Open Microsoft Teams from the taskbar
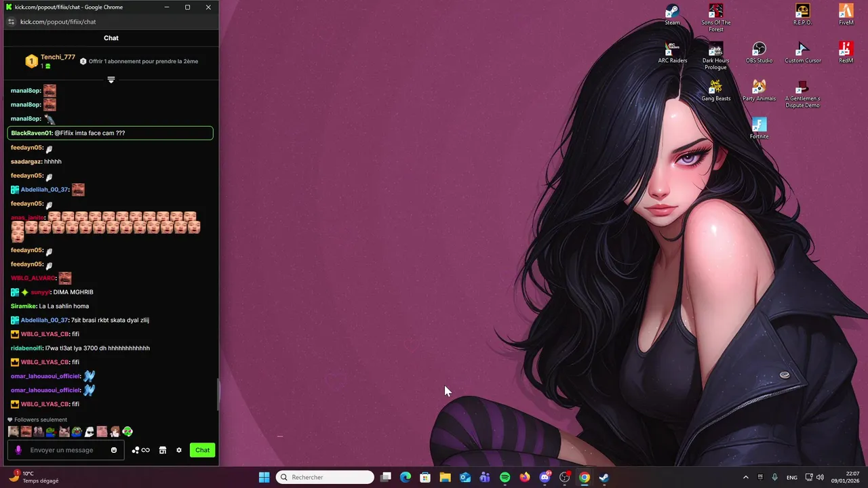Image resolution: width=868 pixels, height=488 pixels. (485, 477)
